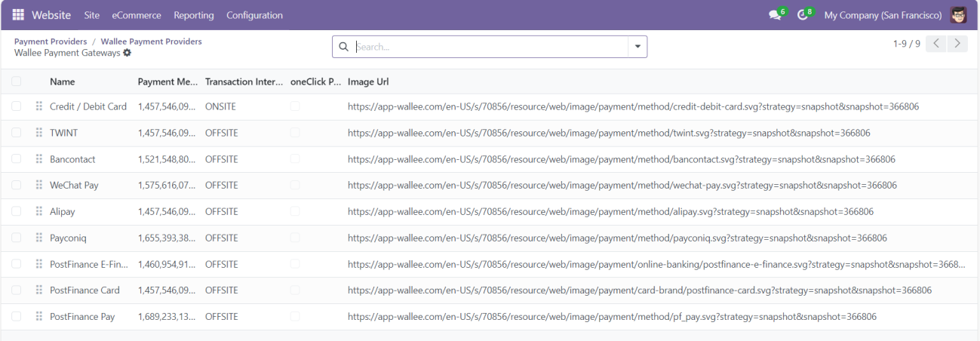Navigate to Payment Providers breadcrumb
The image size is (980, 341).
(51, 41)
